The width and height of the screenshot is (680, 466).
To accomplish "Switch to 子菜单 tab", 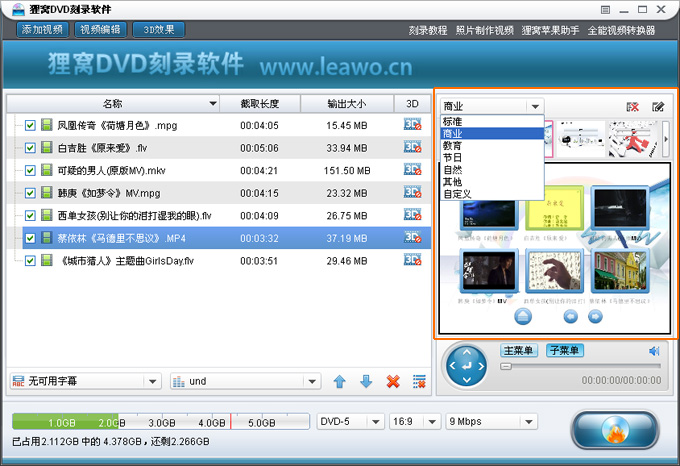I will pyautogui.click(x=565, y=350).
